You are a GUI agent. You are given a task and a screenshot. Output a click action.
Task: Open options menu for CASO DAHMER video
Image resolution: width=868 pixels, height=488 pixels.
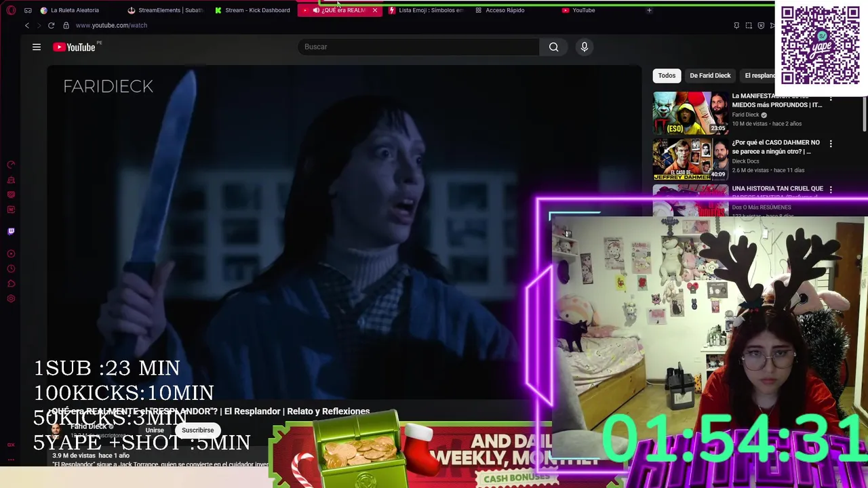(x=831, y=144)
